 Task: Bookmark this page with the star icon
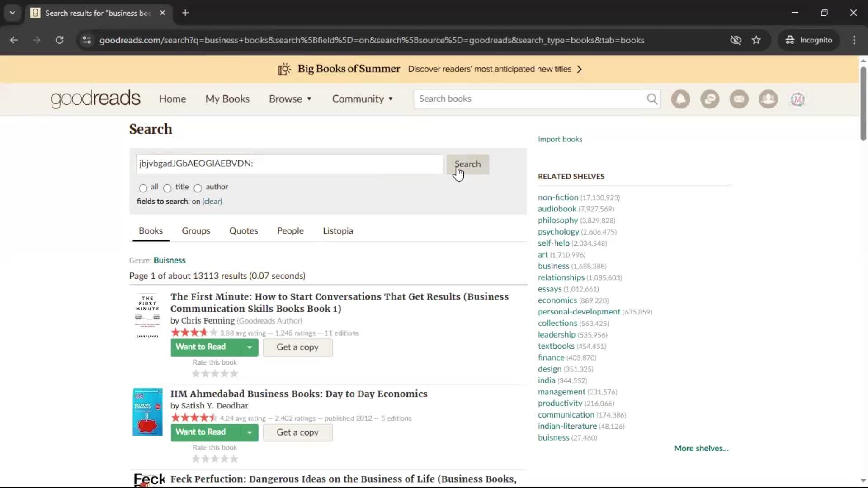click(x=756, y=40)
